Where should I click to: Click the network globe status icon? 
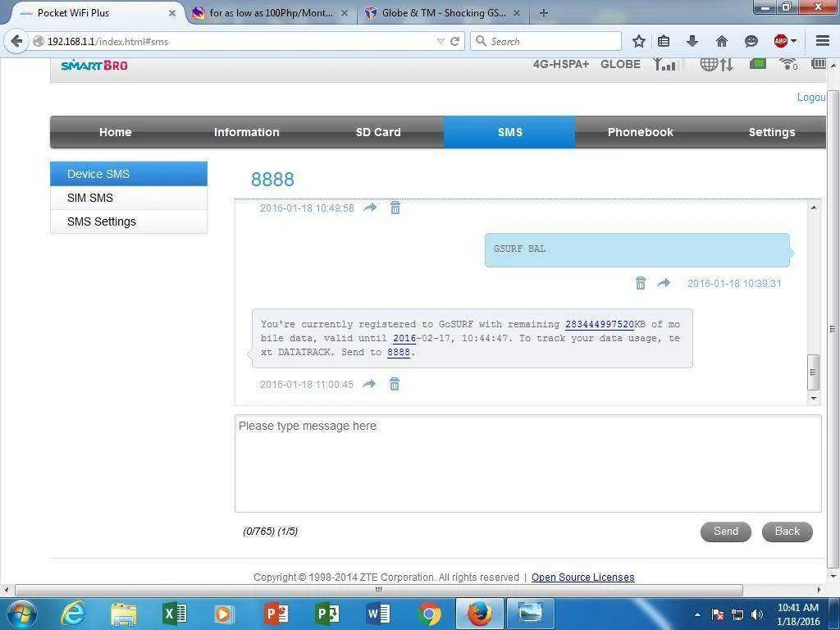(x=716, y=64)
